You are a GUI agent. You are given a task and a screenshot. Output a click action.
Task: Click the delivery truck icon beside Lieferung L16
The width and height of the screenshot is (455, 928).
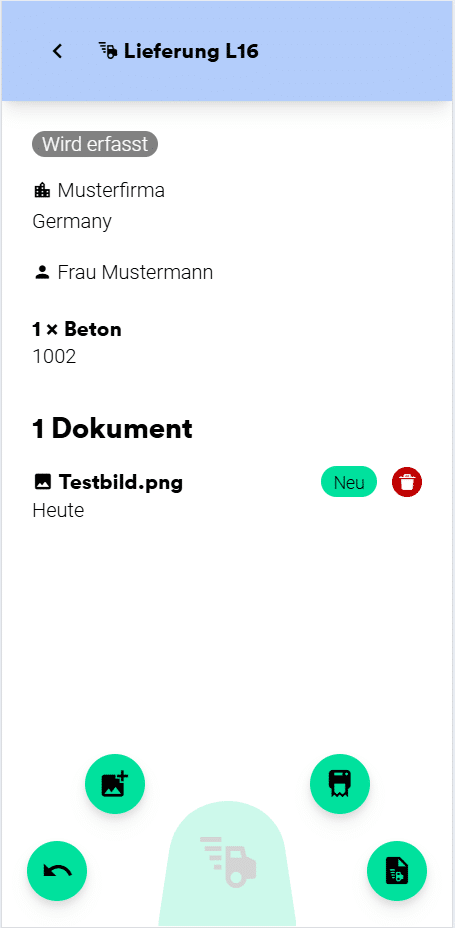108,51
